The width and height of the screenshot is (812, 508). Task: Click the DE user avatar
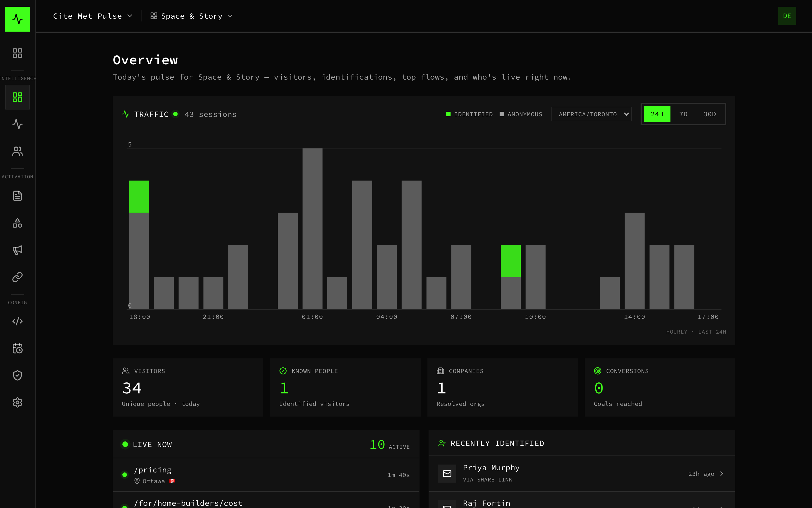(787, 16)
